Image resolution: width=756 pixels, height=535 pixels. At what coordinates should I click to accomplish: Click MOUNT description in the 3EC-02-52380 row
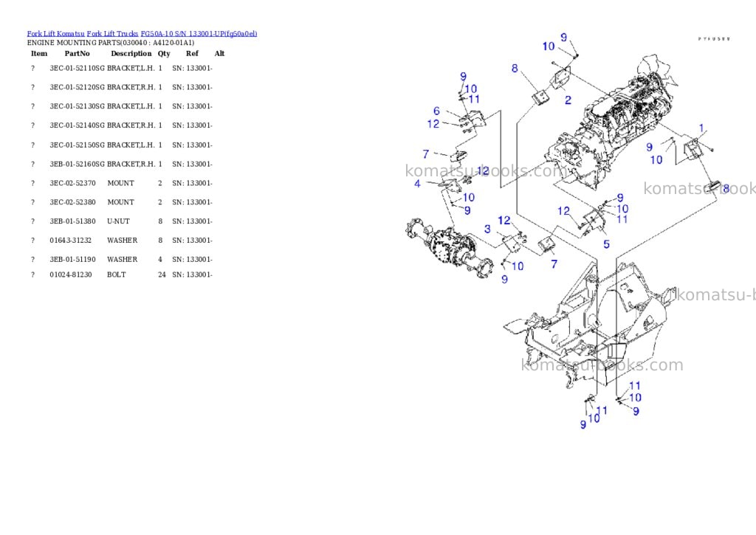pos(120,202)
